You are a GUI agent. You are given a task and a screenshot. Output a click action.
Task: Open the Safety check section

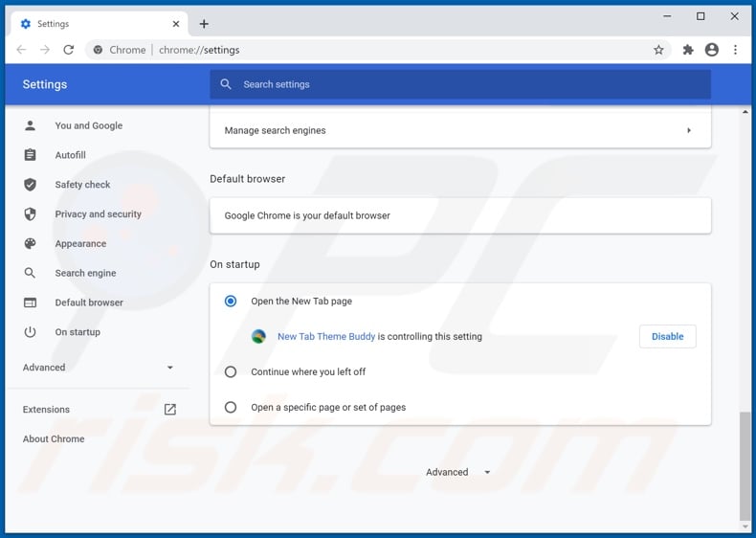[82, 185]
